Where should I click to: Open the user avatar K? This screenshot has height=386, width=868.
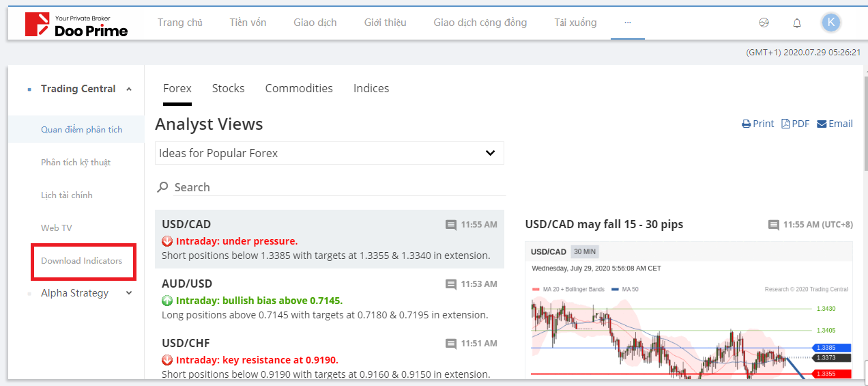[830, 23]
